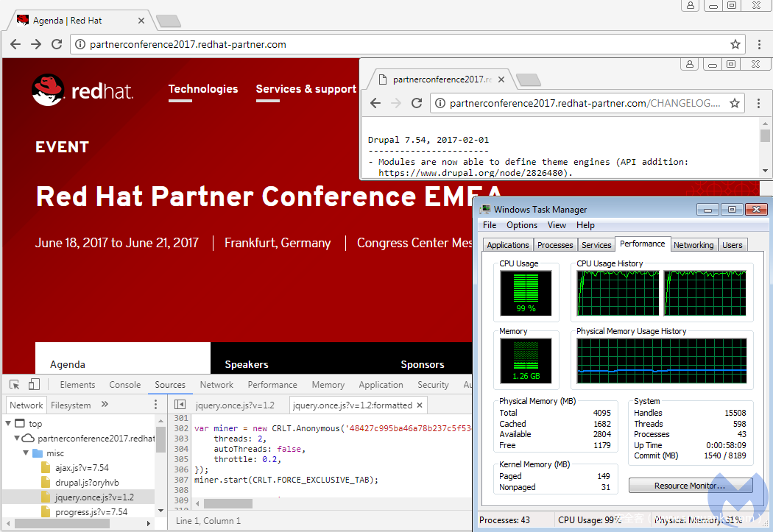Image resolution: width=773 pixels, height=532 pixels.
Task: Collapse the top frame tree node
Action: [x=9, y=424]
